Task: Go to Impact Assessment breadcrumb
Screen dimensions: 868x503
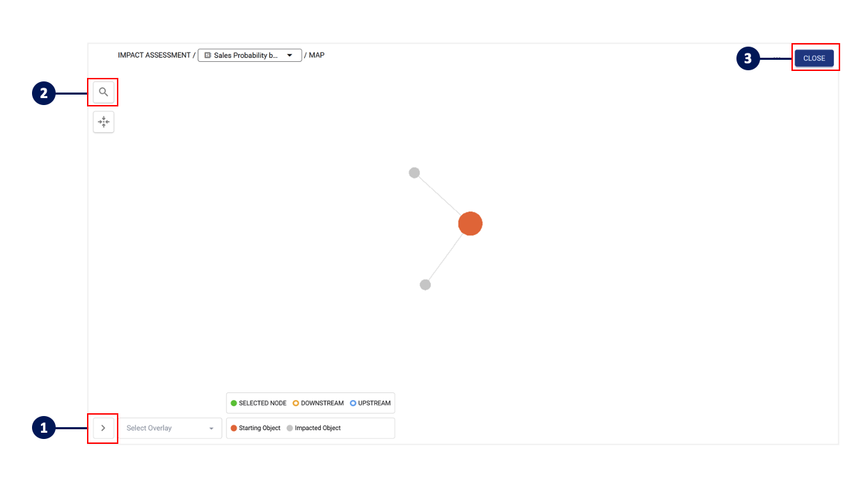Action: point(154,55)
